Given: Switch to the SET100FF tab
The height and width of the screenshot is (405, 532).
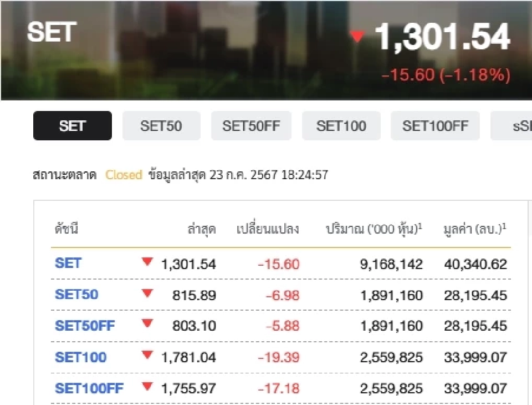Looking at the screenshot, I should [x=436, y=126].
